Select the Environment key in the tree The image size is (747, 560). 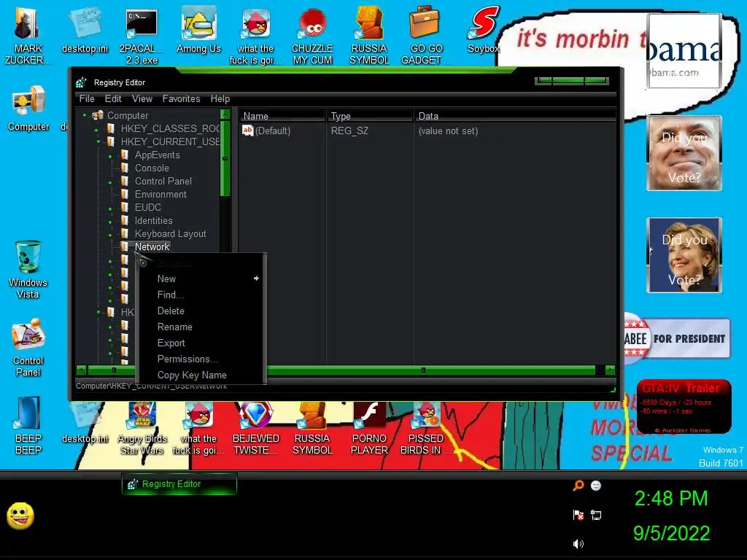[160, 194]
